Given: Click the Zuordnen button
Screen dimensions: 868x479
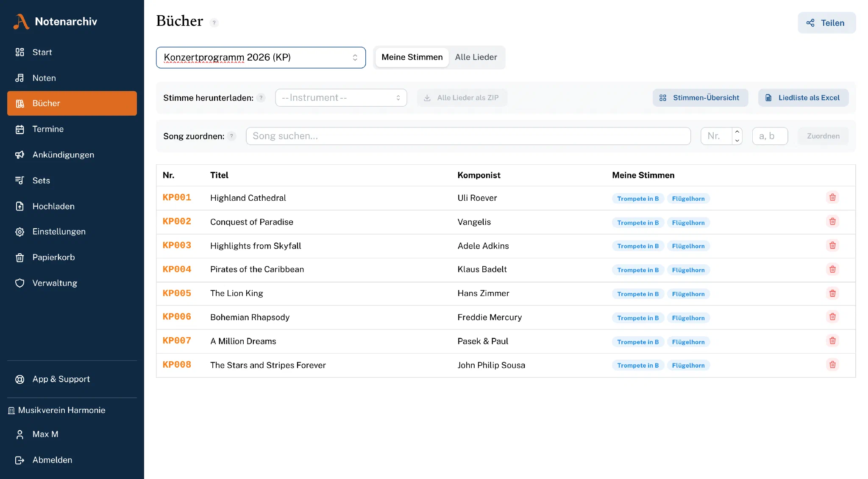Looking at the screenshot, I should pos(823,136).
